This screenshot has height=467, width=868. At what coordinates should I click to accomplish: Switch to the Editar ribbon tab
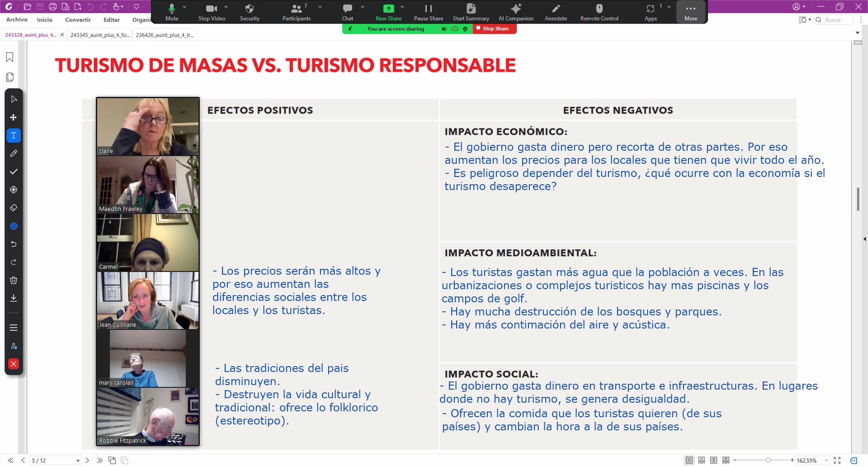coord(112,19)
